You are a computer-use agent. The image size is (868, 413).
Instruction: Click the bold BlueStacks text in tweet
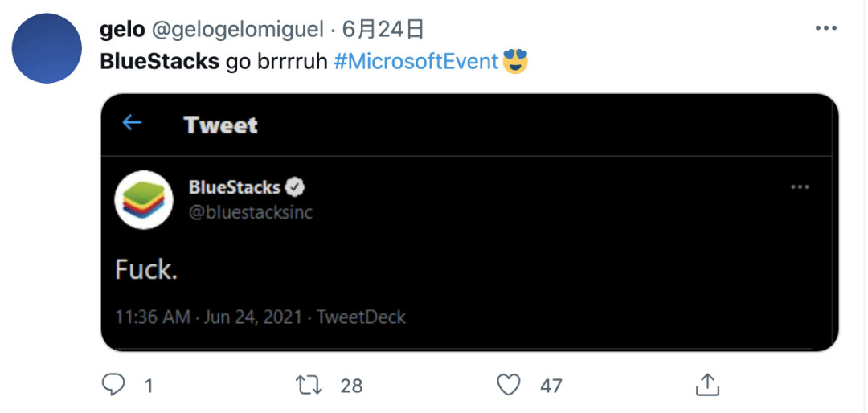click(159, 61)
